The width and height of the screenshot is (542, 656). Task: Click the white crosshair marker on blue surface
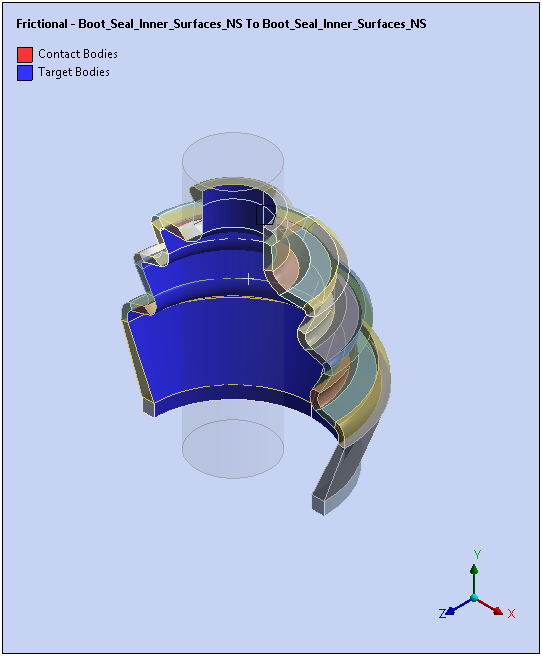[248, 279]
